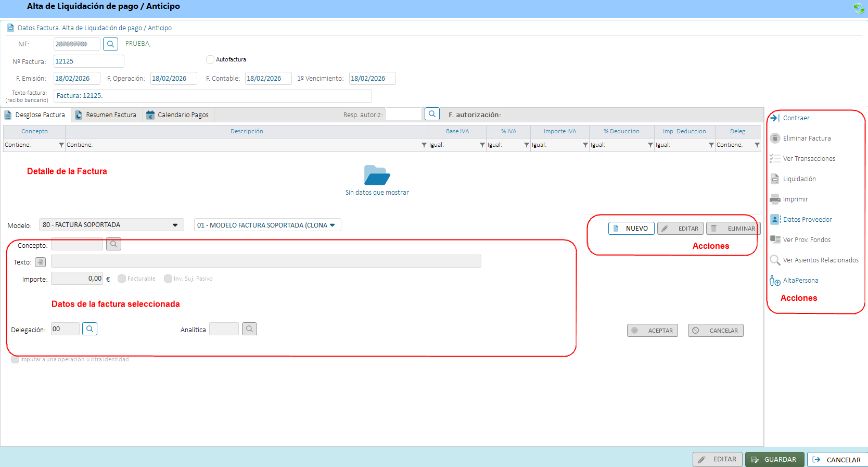The width and height of the screenshot is (868, 467).
Task: Switch to the Resumen Factura tab
Action: pos(107,115)
